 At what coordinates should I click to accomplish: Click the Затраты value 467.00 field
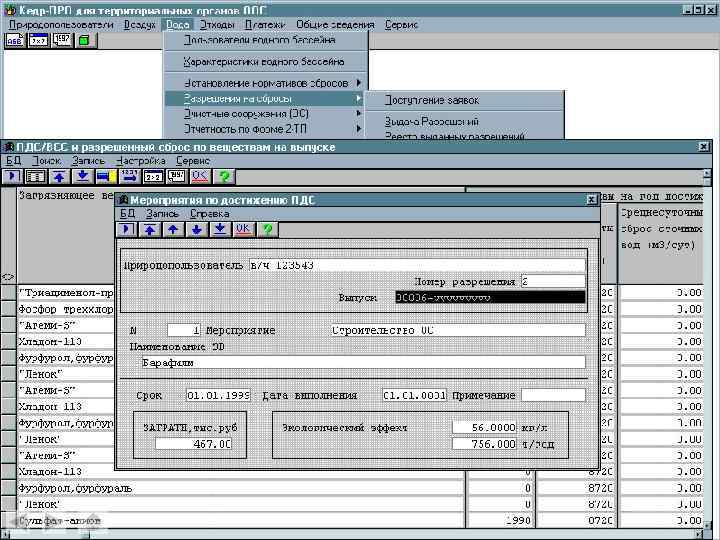pyautogui.click(x=193, y=444)
